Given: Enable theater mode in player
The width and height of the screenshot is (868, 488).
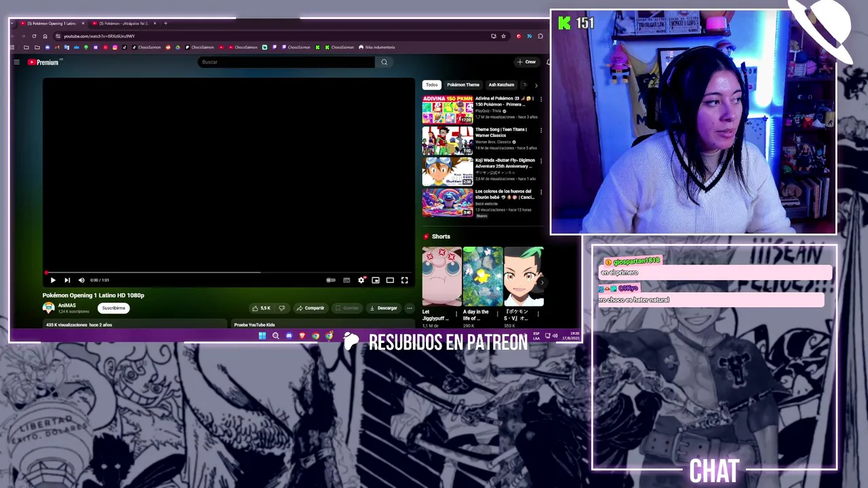Looking at the screenshot, I should (x=390, y=280).
